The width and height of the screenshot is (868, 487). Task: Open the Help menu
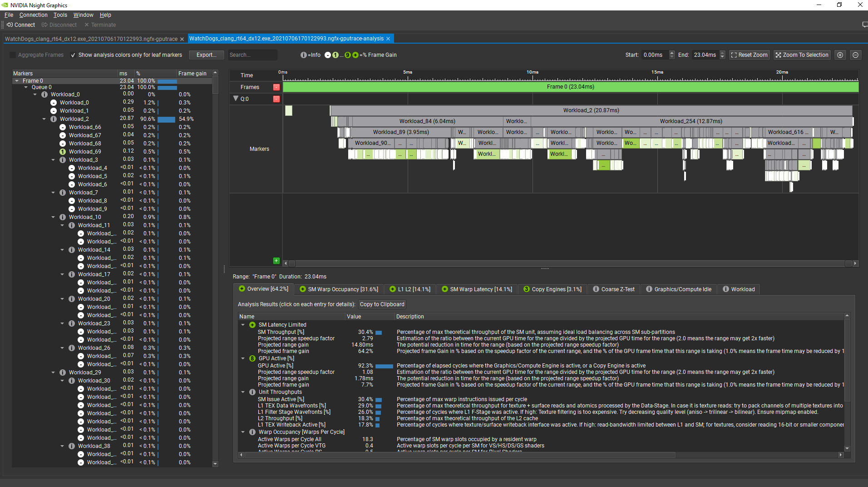105,15
